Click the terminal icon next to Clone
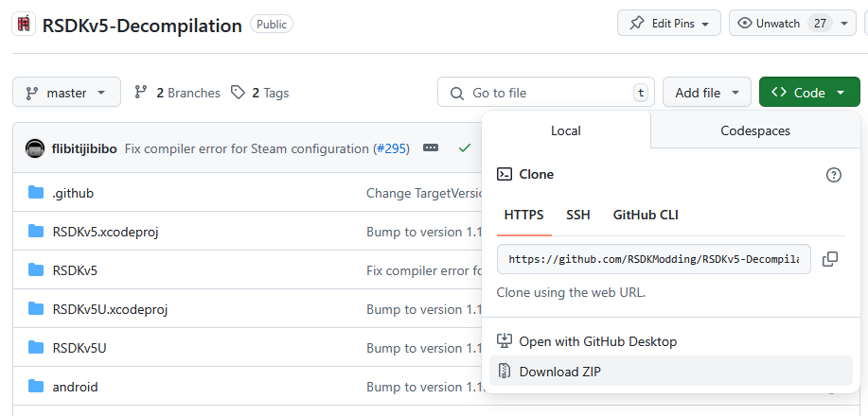This screenshot has height=416, width=868. pyautogui.click(x=505, y=174)
